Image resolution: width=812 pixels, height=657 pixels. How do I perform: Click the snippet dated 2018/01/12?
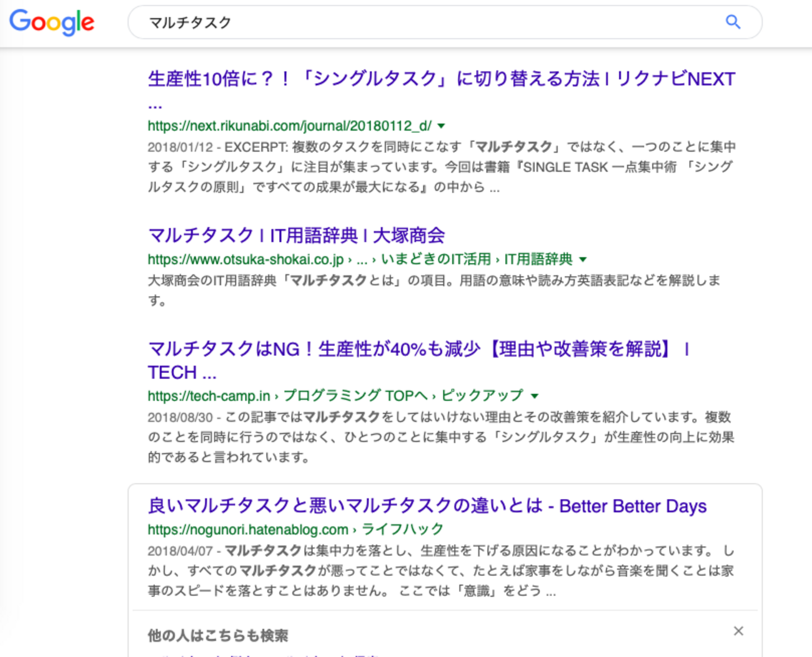pyautogui.click(x=442, y=167)
